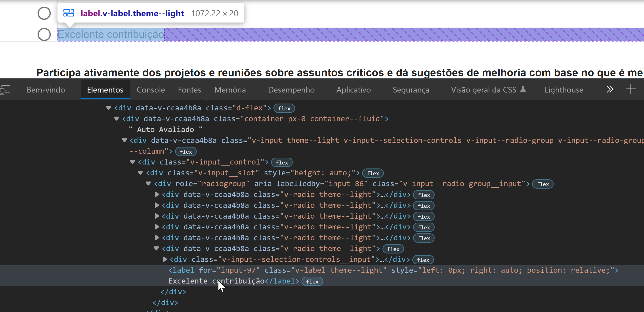Screen dimensions: 644x312
Task: Click the Fontes tab in DevTools
Action: click(x=189, y=90)
